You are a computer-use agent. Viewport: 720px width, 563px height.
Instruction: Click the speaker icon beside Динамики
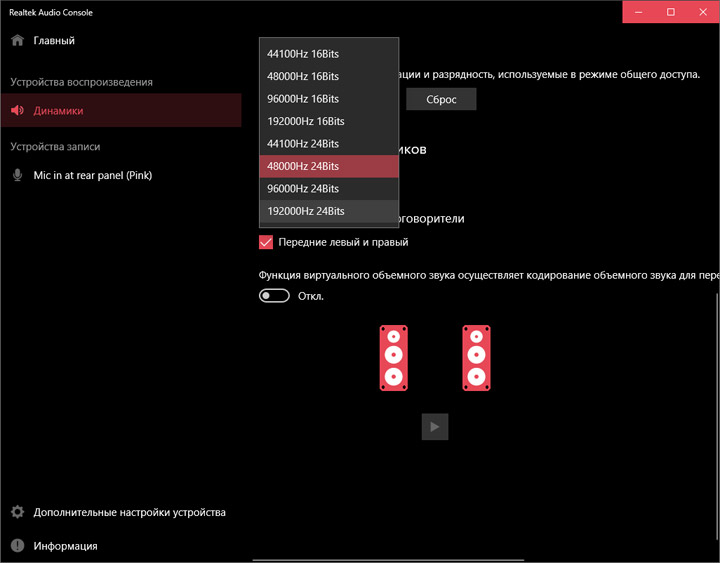click(17, 110)
